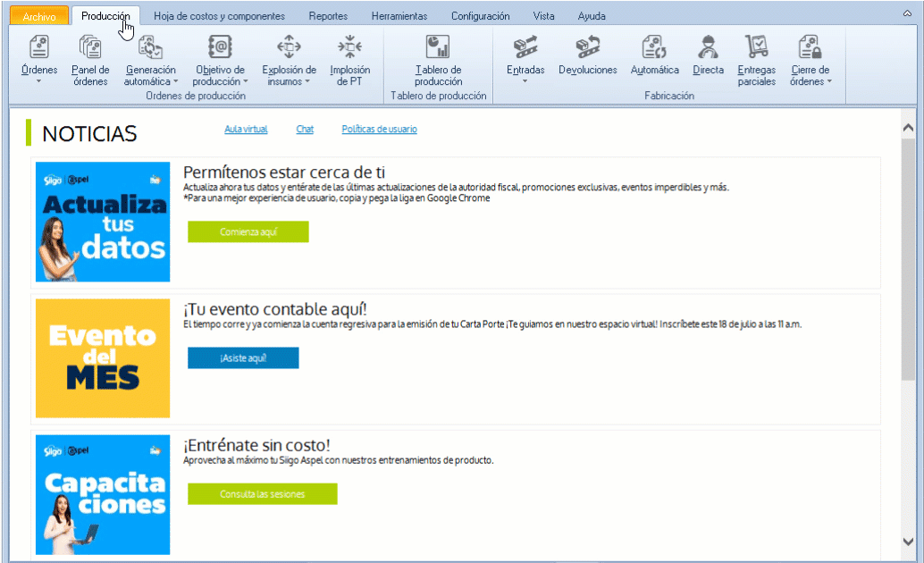Image resolution: width=924 pixels, height=563 pixels.
Task: Open the Cierre de órdenes dropdown
Action: click(x=810, y=76)
